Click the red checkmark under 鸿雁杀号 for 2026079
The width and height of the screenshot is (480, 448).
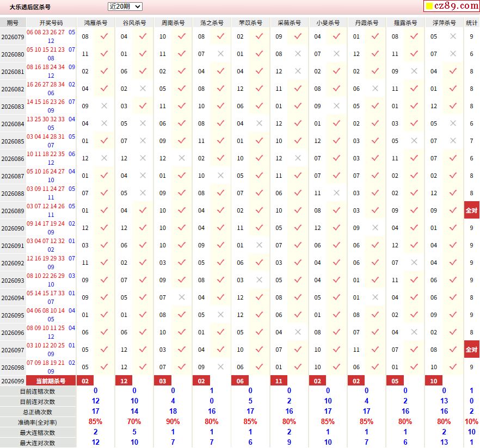click(104, 36)
